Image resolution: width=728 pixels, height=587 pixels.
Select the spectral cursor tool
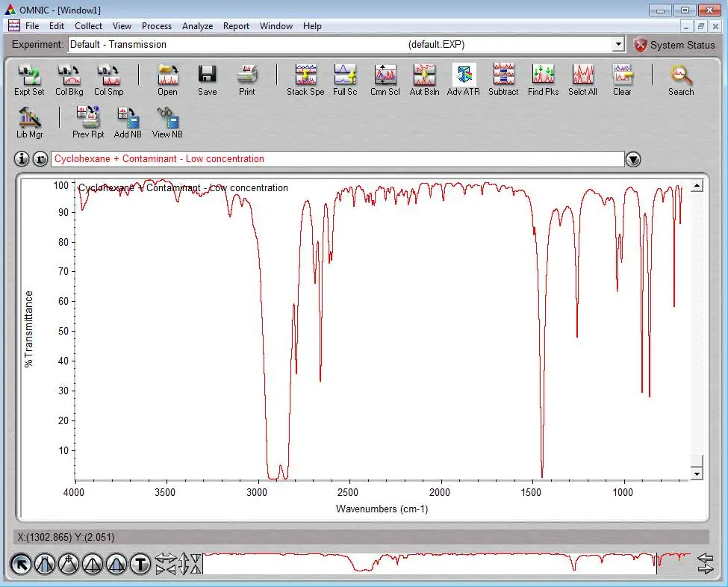click(x=69, y=564)
